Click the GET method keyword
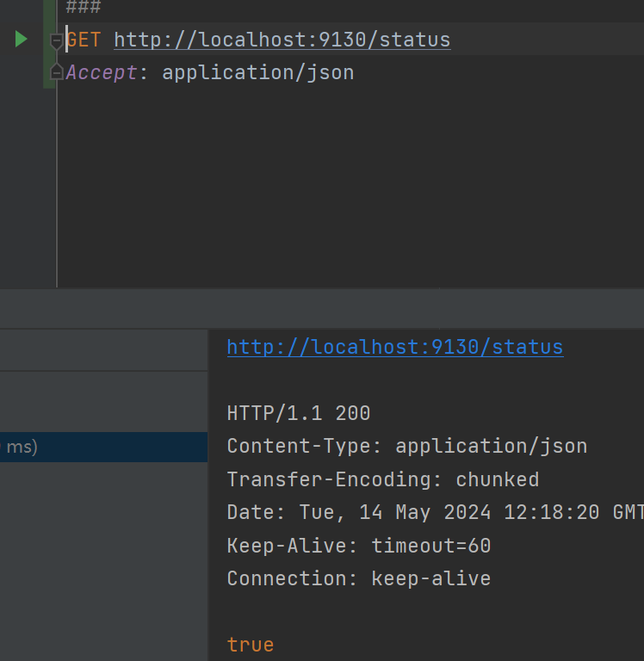Viewport: 644px width, 661px height. (x=84, y=40)
